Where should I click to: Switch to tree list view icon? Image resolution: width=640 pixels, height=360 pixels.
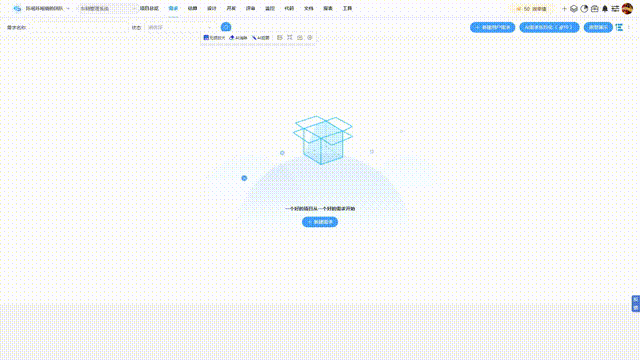pyautogui.click(x=619, y=27)
